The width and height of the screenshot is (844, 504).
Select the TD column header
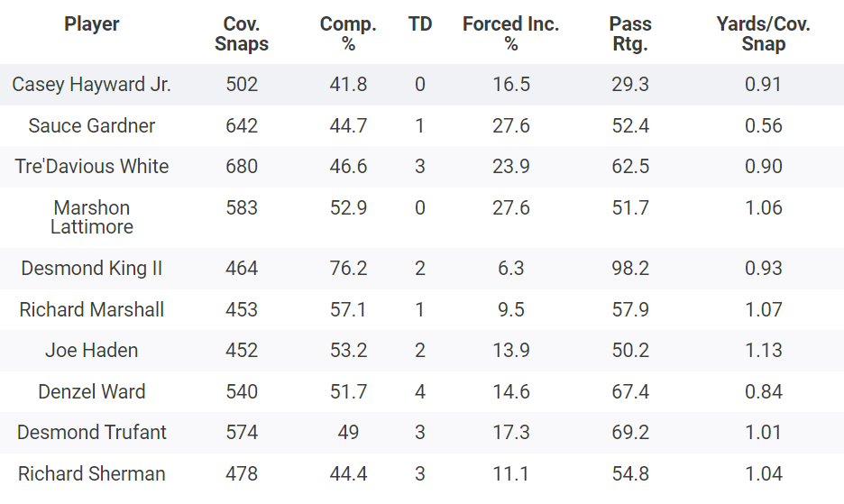coord(420,24)
